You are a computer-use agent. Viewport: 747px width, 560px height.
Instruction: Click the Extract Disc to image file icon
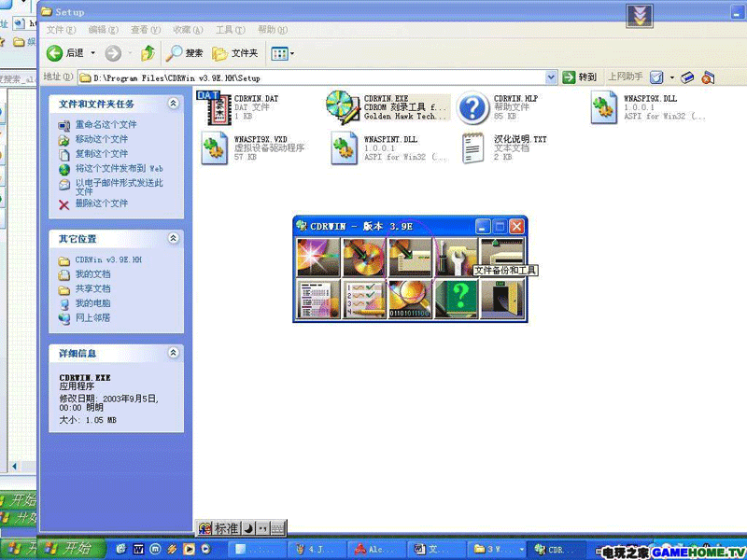pyautogui.click(x=410, y=258)
